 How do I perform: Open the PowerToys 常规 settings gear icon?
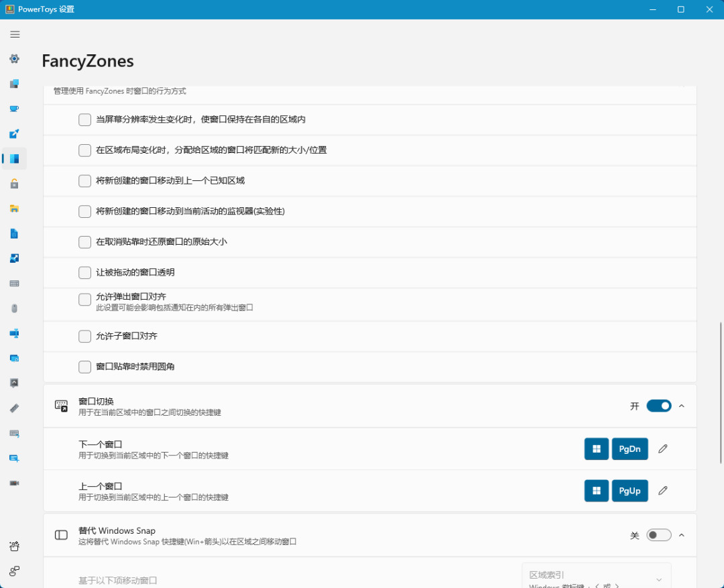tap(14, 59)
